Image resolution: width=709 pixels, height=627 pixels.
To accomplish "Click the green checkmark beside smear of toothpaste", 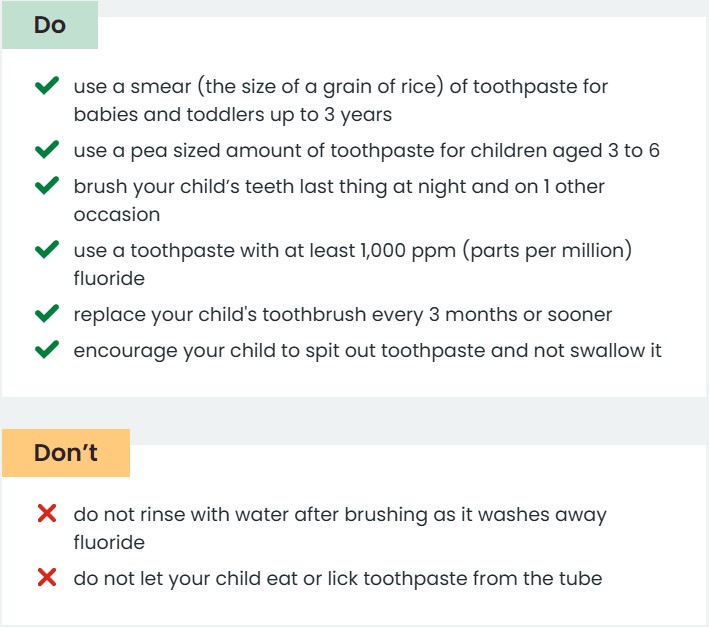I will pos(47,85).
